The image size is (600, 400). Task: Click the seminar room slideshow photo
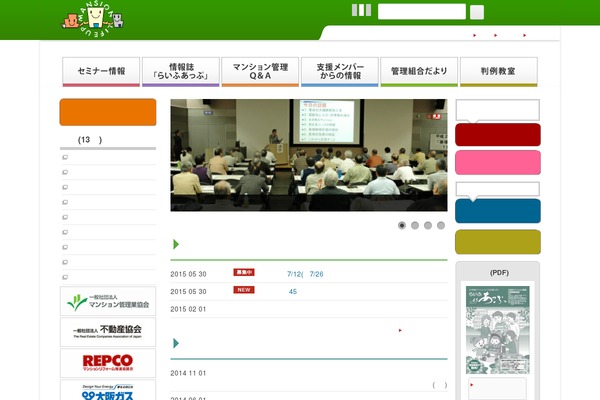pyautogui.click(x=309, y=155)
